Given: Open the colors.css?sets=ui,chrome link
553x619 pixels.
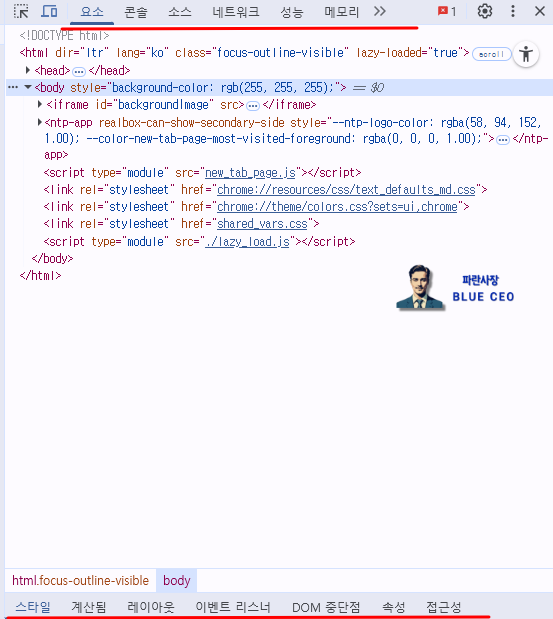Looking at the screenshot, I should point(337,206).
